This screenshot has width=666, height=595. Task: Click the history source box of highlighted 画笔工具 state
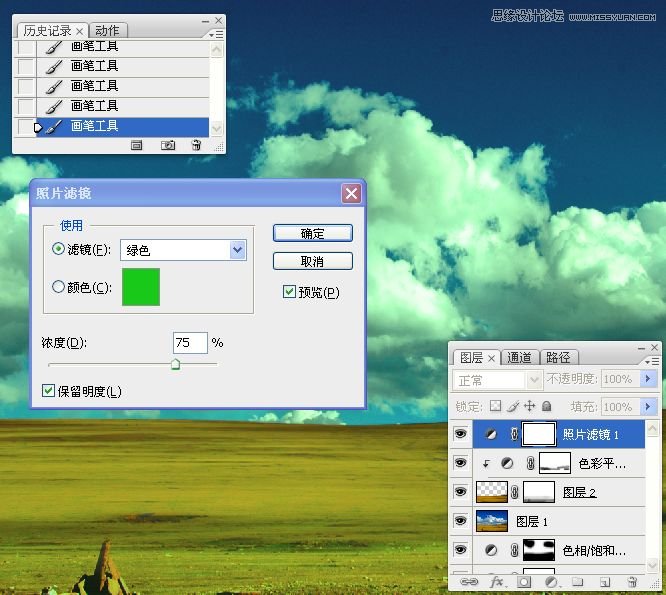tap(25, 127)
